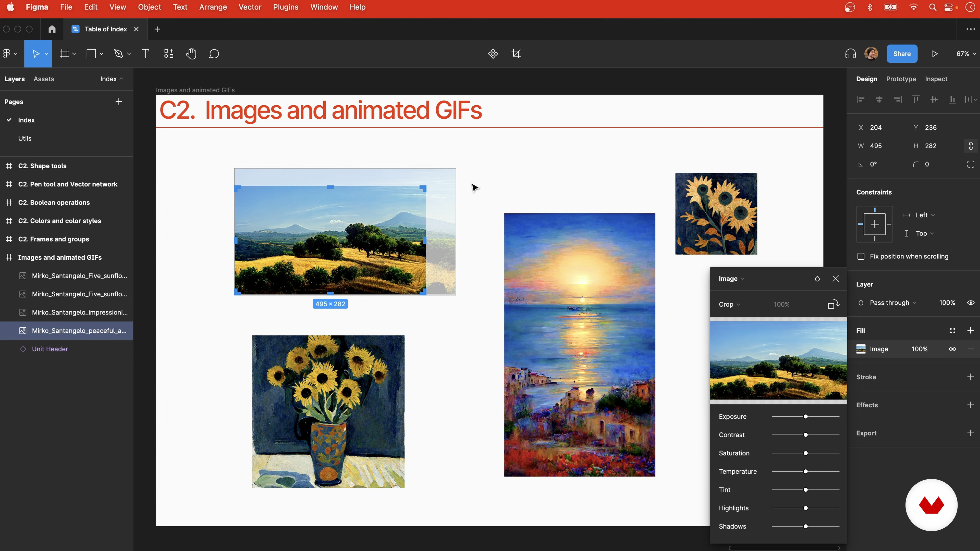This screenshot has width=980, height=551.
Task: Toggle constrain proportions lock
Action: [971, 146]
